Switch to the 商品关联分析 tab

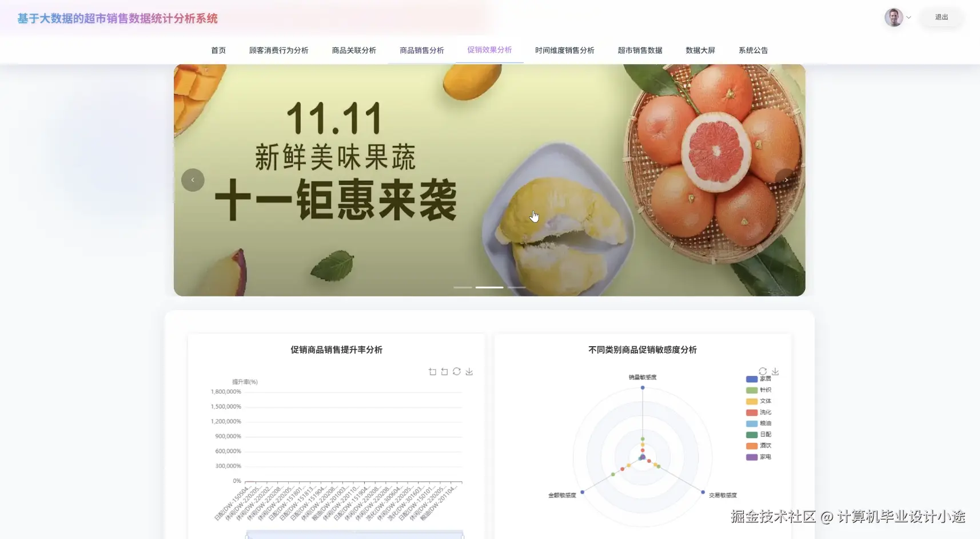(353, 50)
